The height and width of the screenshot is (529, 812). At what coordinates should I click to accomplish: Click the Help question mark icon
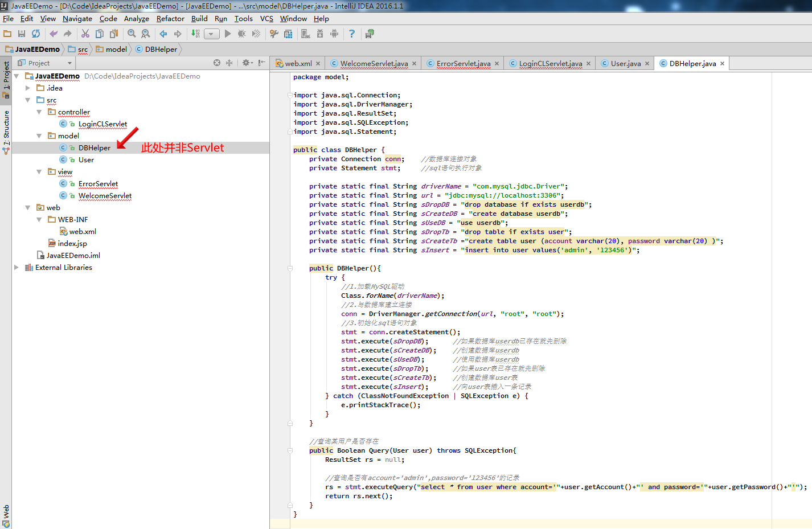[x=352, y=34]
